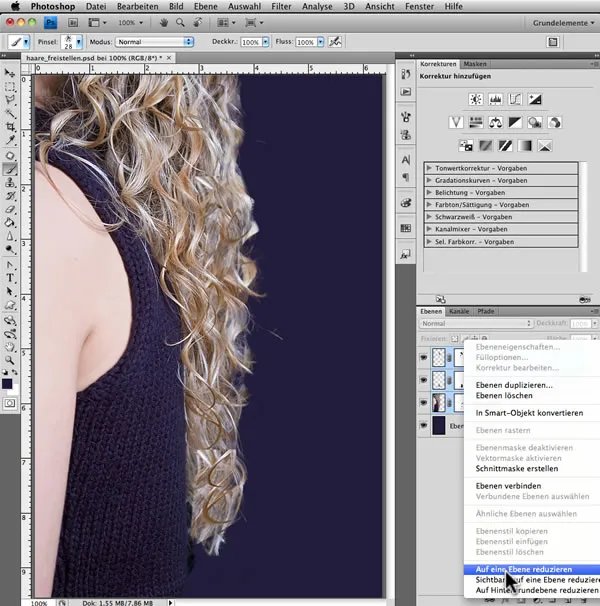This screenshot has height=606, width=600.
Task: Open the brush Modus dropdown
Action: tap(154, 42)
